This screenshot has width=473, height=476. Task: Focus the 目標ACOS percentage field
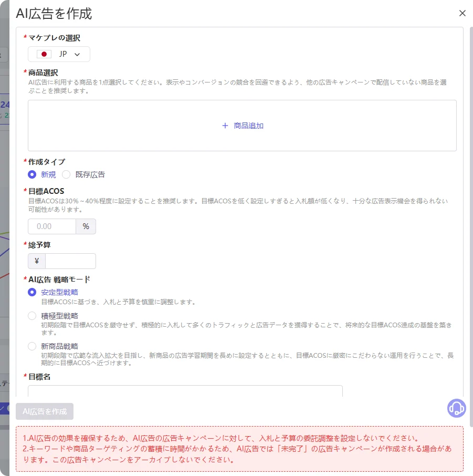tap(52, 226)
